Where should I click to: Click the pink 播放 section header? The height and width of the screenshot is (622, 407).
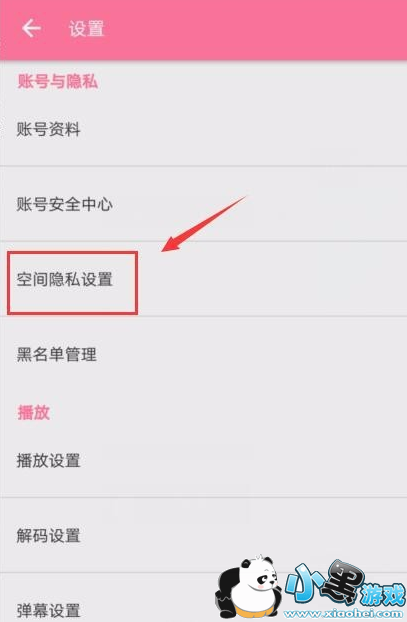pos(33,413)
